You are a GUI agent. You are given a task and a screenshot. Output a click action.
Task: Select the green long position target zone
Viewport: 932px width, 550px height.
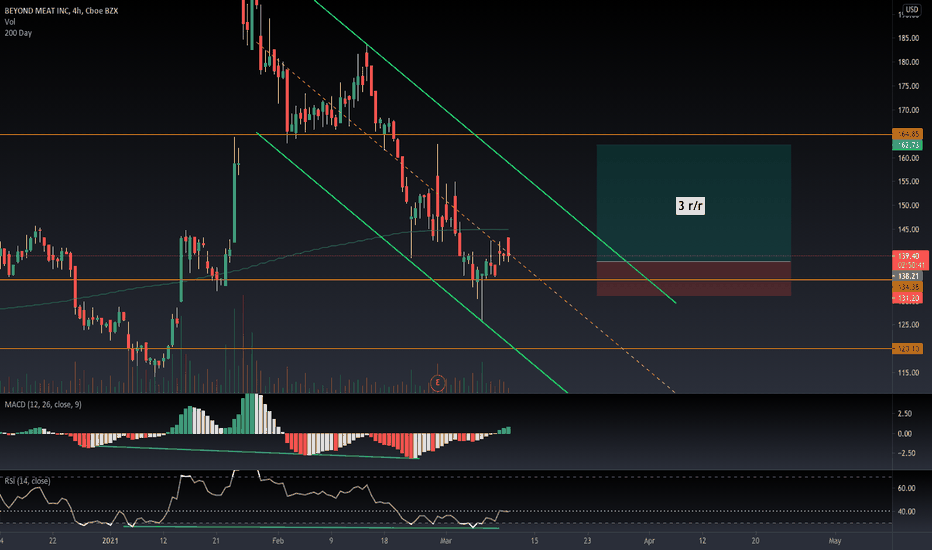click(x=694, y=203)
